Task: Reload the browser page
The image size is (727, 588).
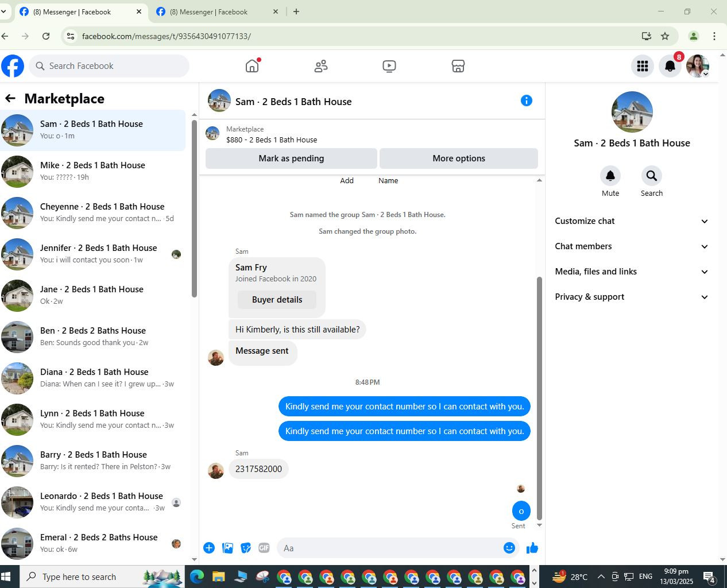Action: click(x=46, y=36)
